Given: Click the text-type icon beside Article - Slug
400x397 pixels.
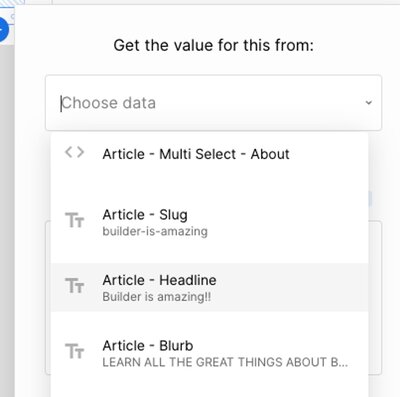Looking at the screenshot, I should click(74, 220).
